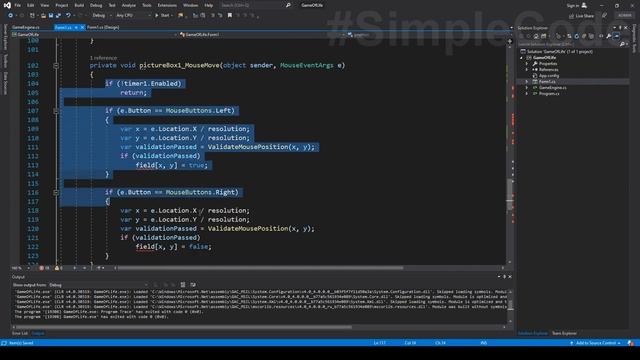Click the editor vertical scrollbar thumb
The height and width of the screenshot is (360, 640).
[510, 195]
